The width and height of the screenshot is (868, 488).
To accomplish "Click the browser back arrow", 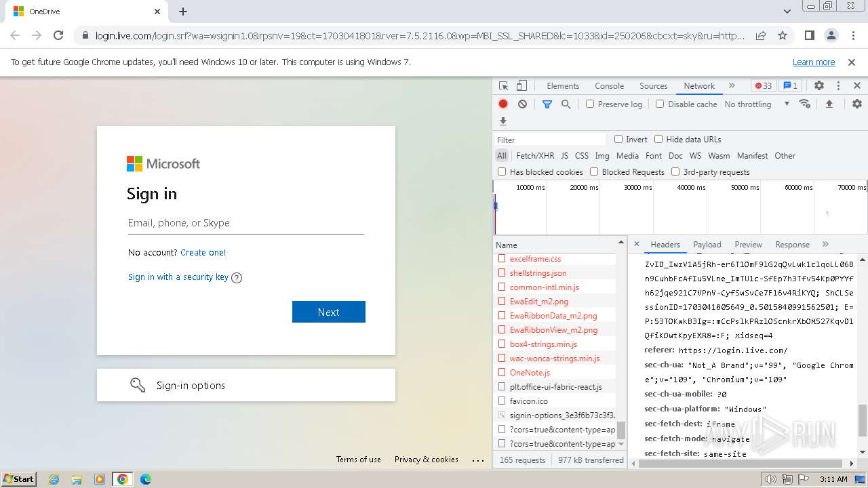I will tap(15, 35).
